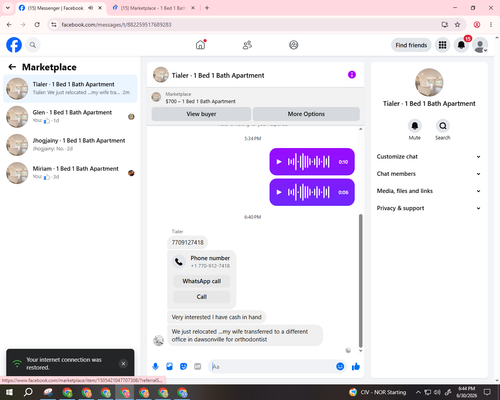Bookmark this page with the star
The height and width of the screenshot is (400, 500).
point(457,25)
